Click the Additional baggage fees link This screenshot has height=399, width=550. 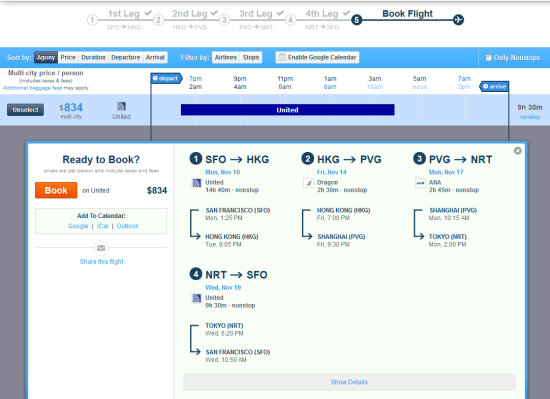click(33, 88)
